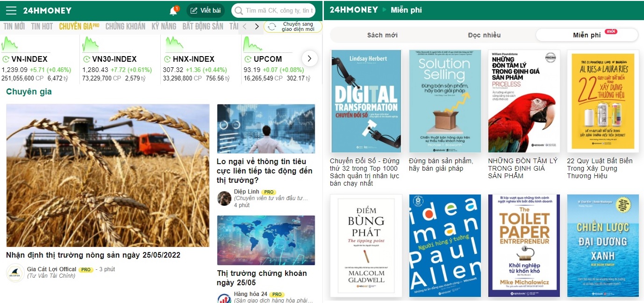Viewport: 644px width, 303px height.
Task: Show next stock indexes with round arrow
Action: (309, 58)
